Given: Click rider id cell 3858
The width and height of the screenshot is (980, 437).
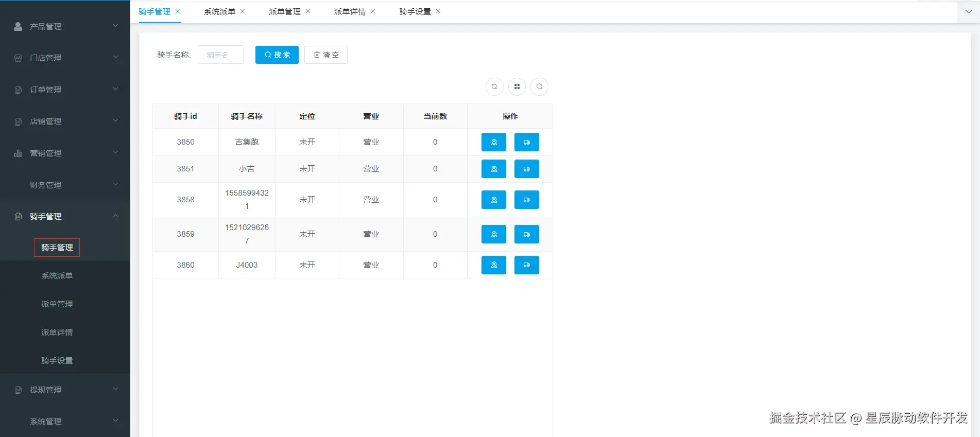Looking at the screenshot, I should tap(185, 200).
